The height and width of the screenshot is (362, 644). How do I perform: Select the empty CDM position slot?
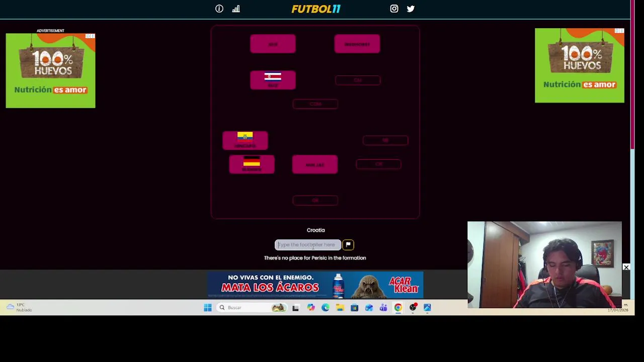coord(315,104)
